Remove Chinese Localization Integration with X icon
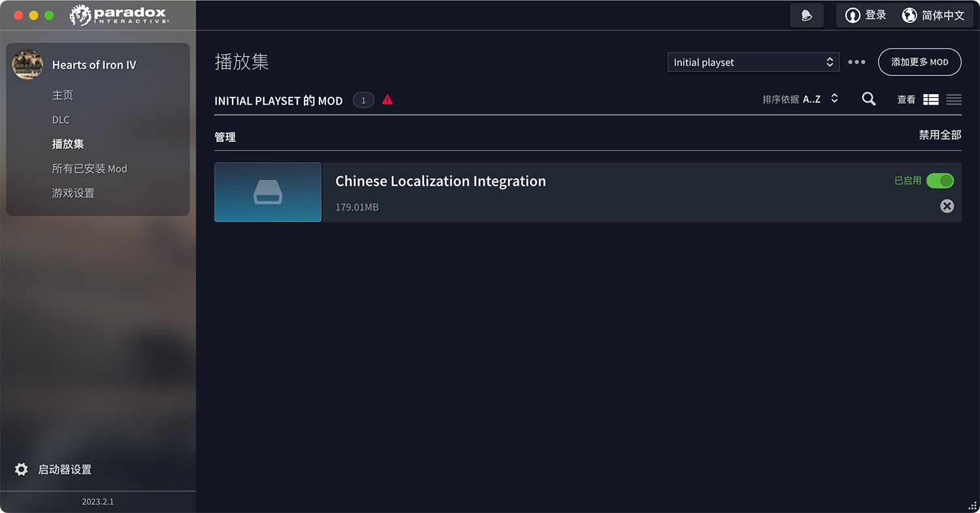The width and height of the screenshot is (980, 513). [x=947, y=207]
